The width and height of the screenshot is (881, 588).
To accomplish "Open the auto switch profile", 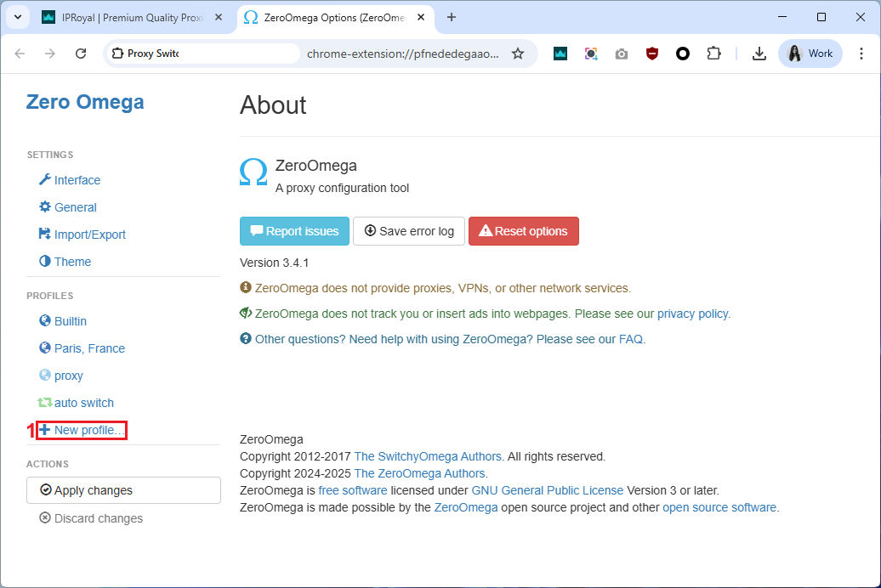I will pyautogui.click(x=83, y=403).
